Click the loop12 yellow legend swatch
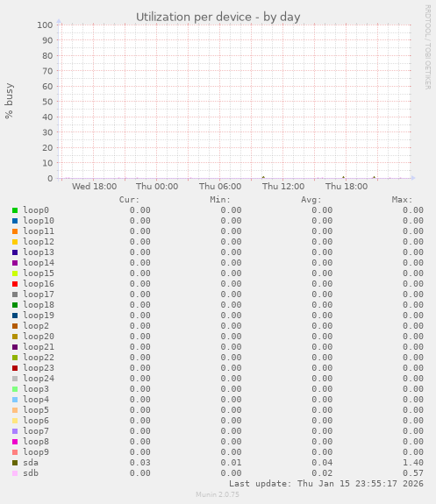The image size is (436, 504). 15,242
